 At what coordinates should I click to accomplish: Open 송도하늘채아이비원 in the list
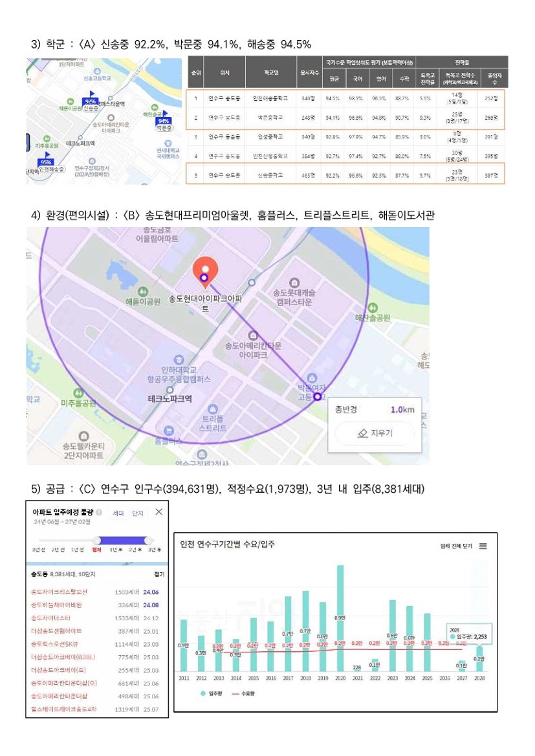(56, 605)
